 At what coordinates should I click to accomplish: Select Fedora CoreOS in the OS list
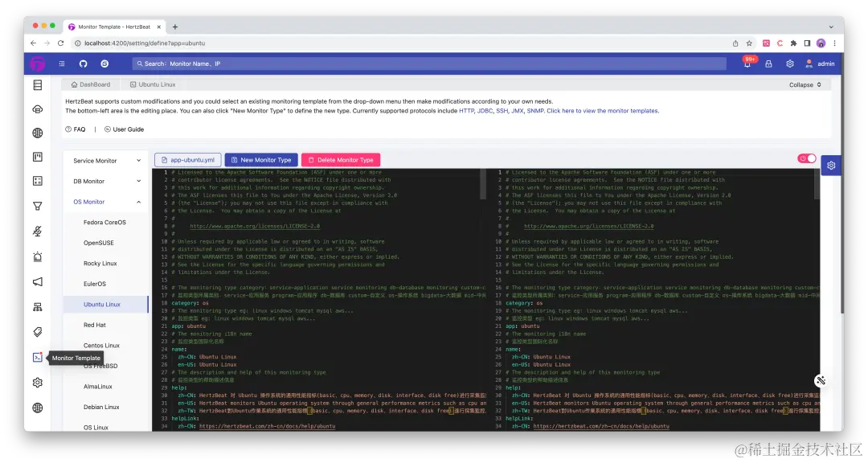tap(104, 222)
